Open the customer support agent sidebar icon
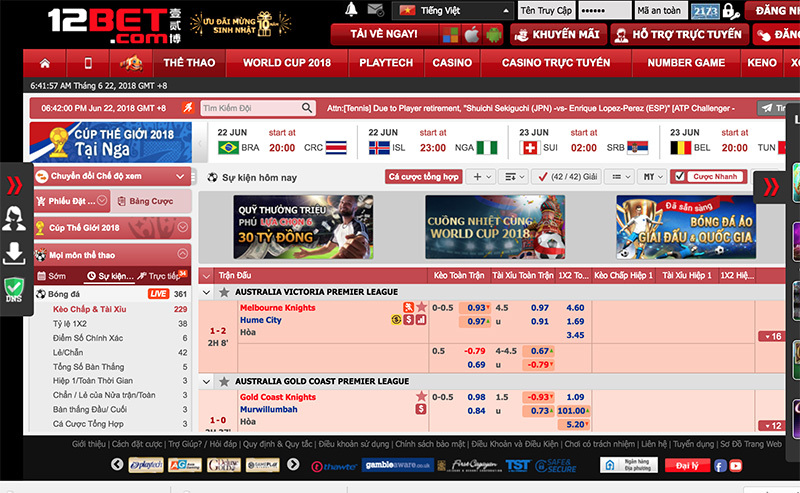Image resolution: width=800 pixels, height=493 pixels. click(15, 217)
